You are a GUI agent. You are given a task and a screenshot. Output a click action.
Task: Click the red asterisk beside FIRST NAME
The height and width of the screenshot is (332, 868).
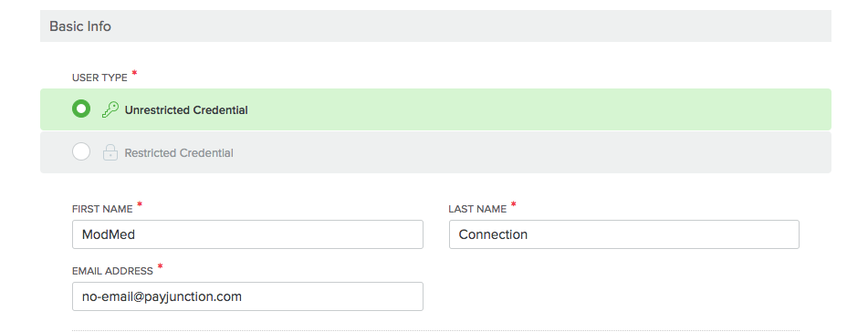click(x=140, y=204)
